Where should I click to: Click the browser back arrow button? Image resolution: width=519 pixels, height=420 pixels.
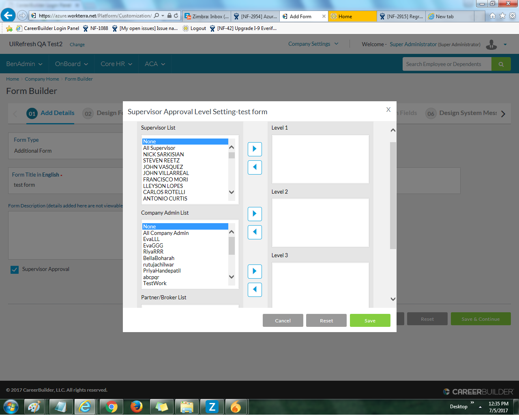(x=8, y=16)
